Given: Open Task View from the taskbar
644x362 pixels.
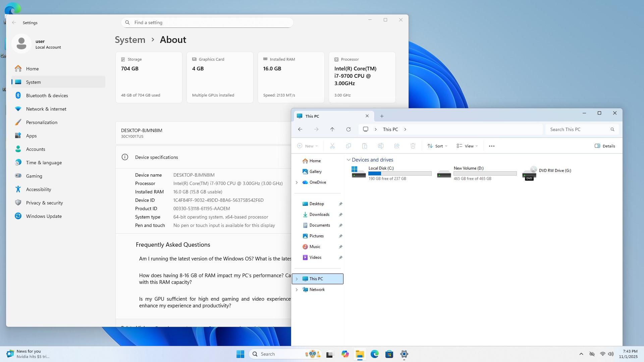Looking at the screenshot, I should pos(330,354).
